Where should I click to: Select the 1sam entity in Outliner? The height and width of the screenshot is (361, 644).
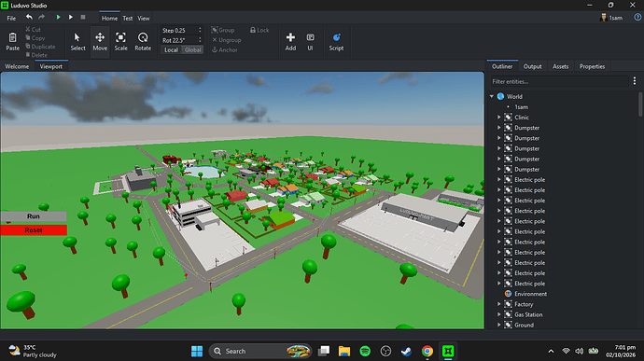point(521,107)
